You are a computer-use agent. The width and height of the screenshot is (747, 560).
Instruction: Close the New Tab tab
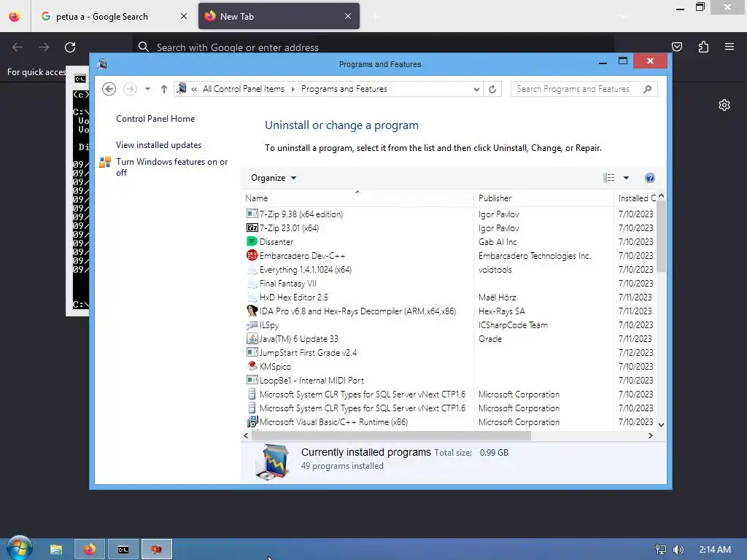pyautogui.click(x=348, y=17)
